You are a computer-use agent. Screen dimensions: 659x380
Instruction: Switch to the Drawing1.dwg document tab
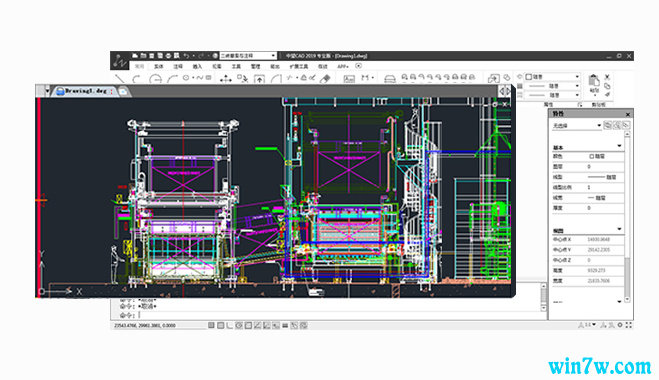(85, 91)
